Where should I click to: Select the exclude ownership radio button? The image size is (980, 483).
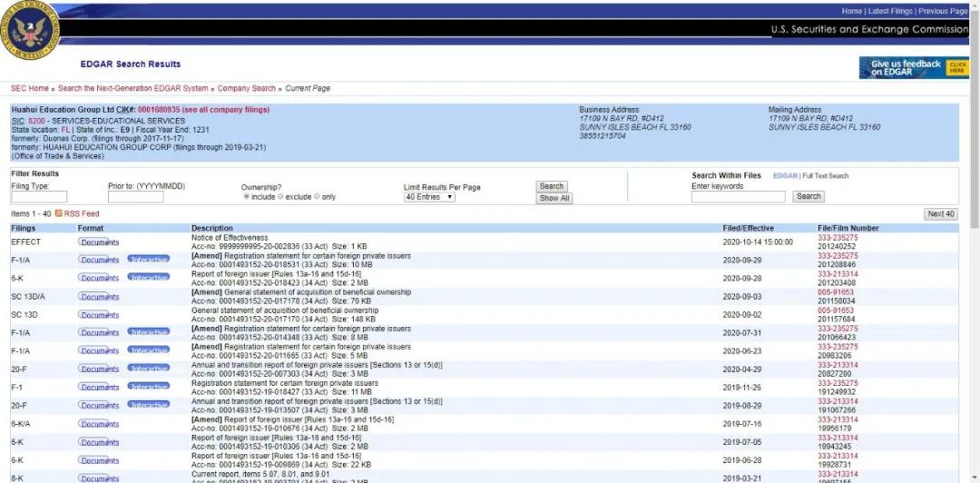click(x=281, y=197)
